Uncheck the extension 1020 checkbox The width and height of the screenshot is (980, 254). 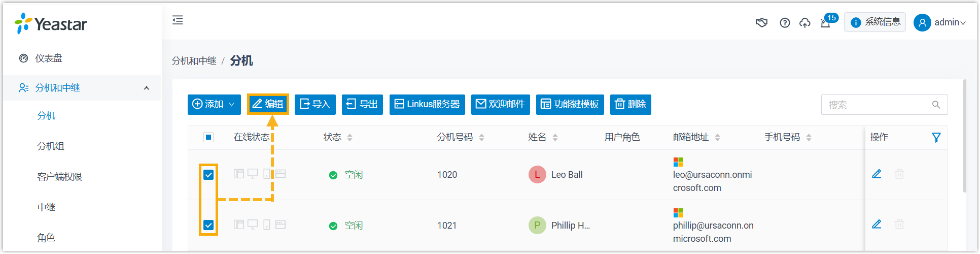click(208, 175)
